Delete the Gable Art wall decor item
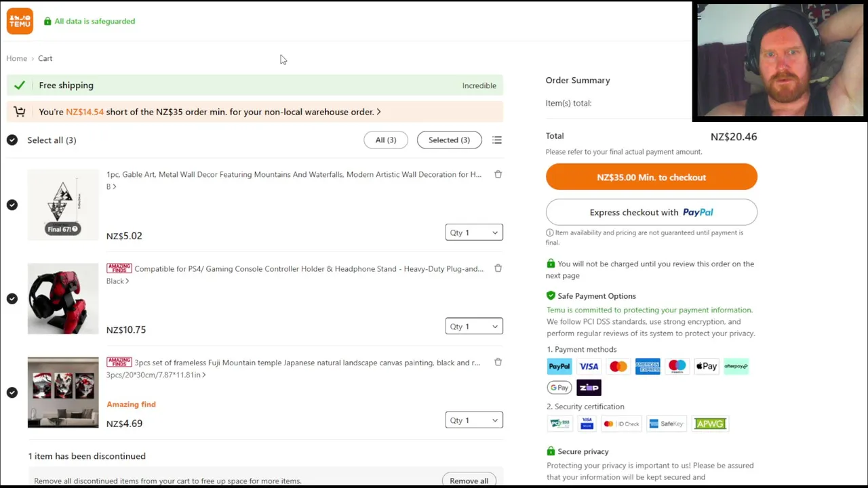The height and width of the screenshot is (488, 868). [498, 174]
